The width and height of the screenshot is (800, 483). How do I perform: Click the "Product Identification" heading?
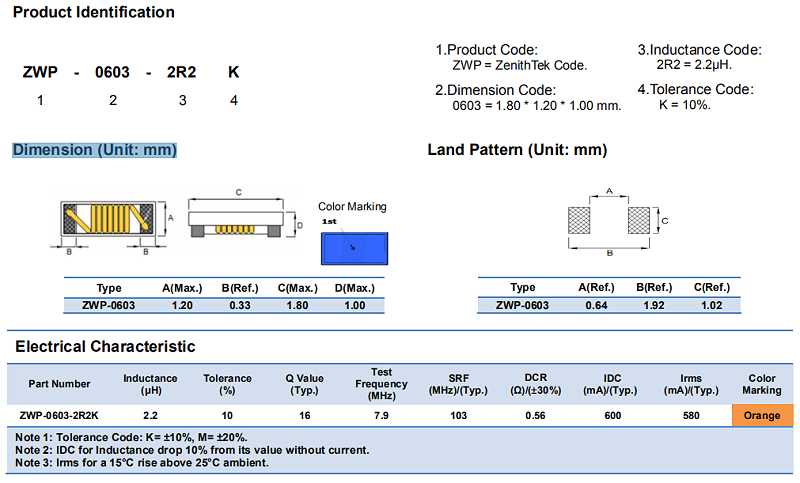93,12
